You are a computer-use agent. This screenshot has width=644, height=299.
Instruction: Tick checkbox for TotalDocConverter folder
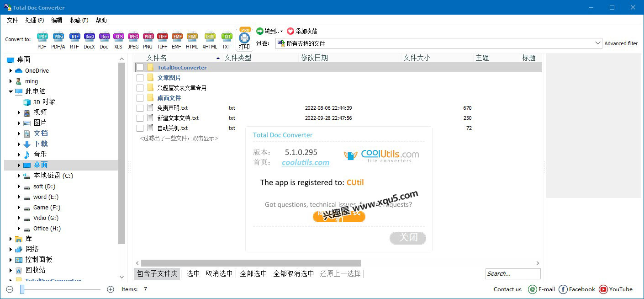click(x=140, y=67)
